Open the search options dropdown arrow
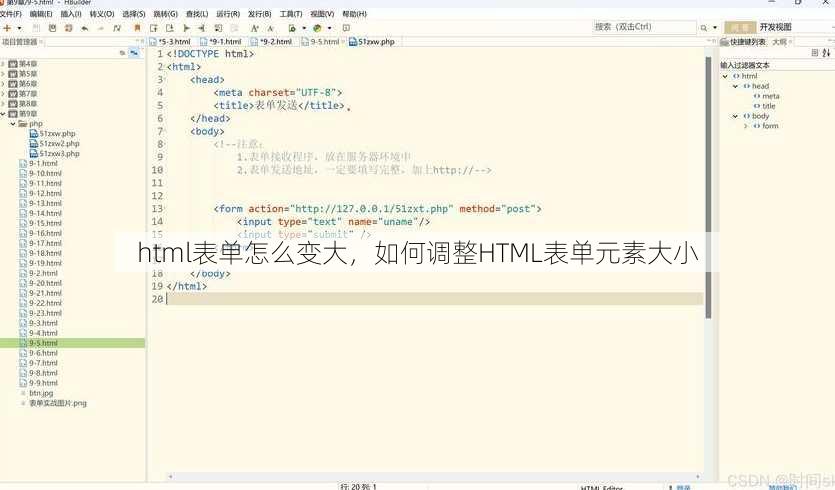 point(715,28)
